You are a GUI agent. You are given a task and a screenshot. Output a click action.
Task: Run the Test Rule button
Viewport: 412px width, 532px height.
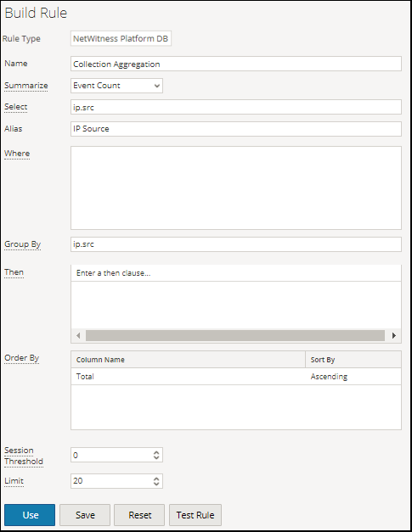(x=195, y=515)
